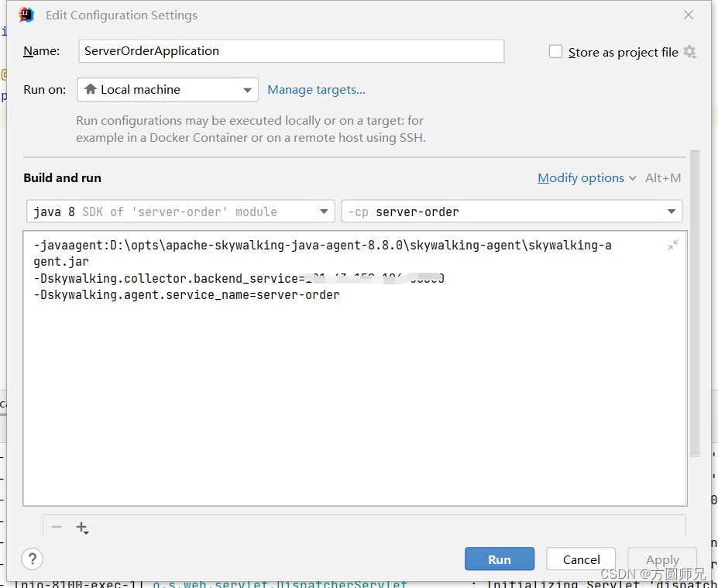Click the -Dskywalking.collector.backend_service line
Screen dimensions: 718x588
pos(239,278)
